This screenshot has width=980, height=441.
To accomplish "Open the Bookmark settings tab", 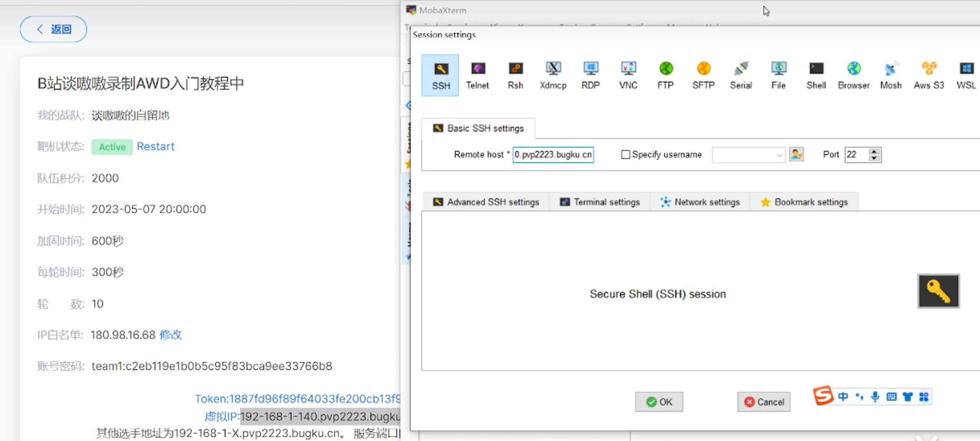I will [804, 202].
